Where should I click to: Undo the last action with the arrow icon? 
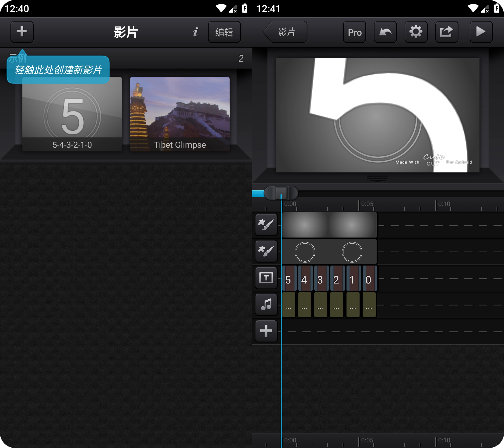pyautogui.click(x=385, y=32)
